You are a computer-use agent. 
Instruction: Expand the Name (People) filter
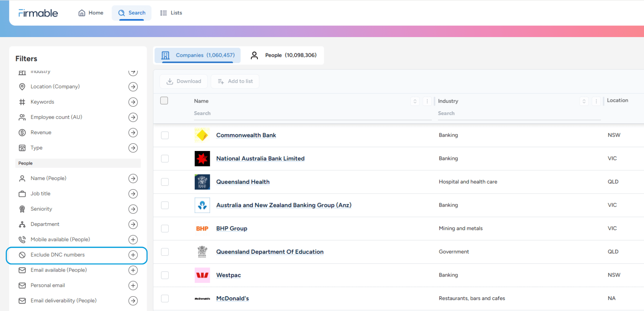(x=133, y=179)
